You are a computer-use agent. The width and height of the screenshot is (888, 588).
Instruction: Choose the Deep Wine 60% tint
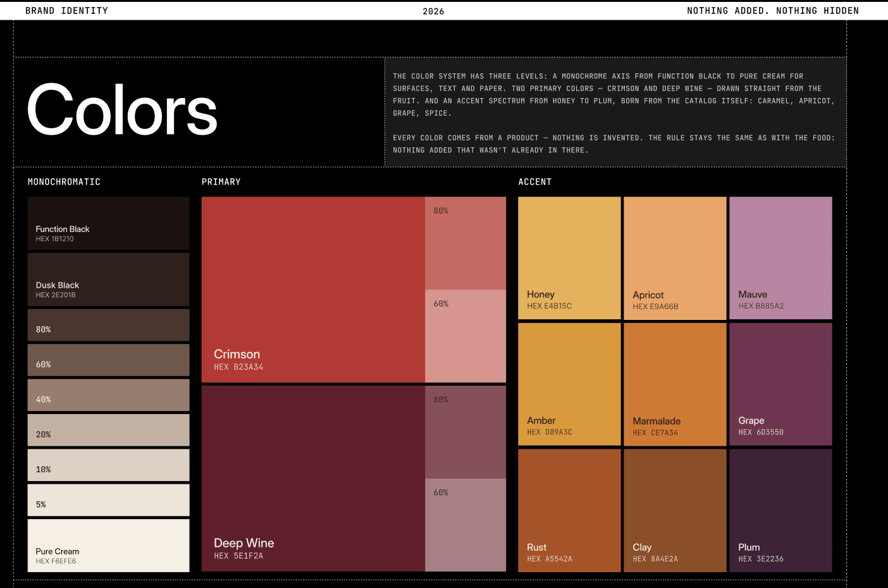[466, 525]
